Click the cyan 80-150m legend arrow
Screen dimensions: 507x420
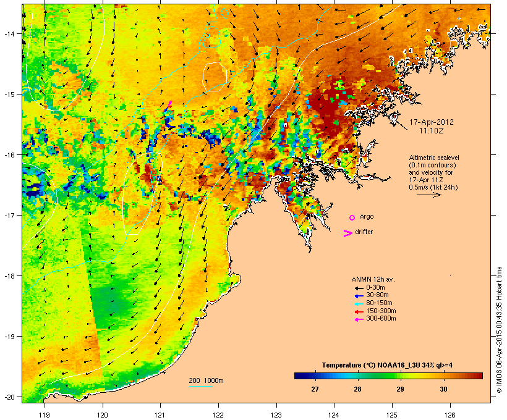[x=359, y=304]
